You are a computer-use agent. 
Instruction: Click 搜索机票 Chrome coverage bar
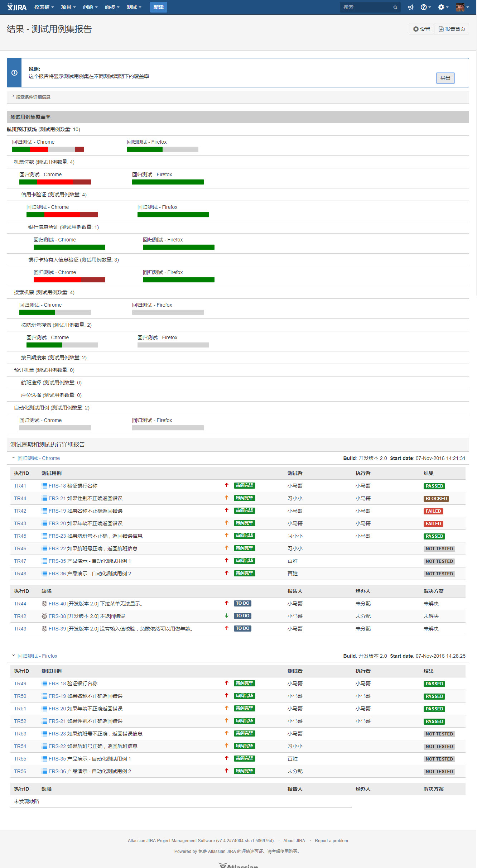click(55, 312)
